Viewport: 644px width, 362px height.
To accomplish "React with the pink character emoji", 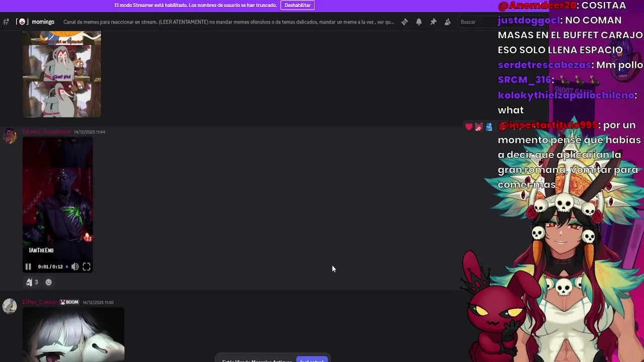I will point(479,127).
